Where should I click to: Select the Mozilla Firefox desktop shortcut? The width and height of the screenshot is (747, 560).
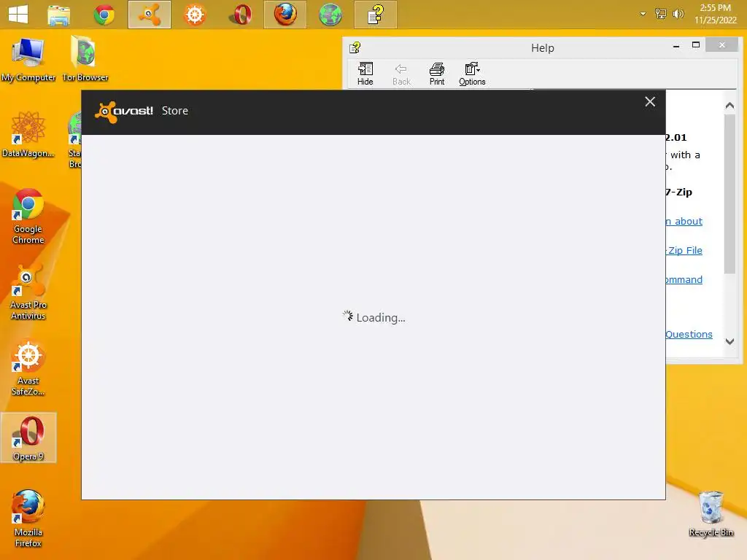pyautogui.click(x=28, y=519)
